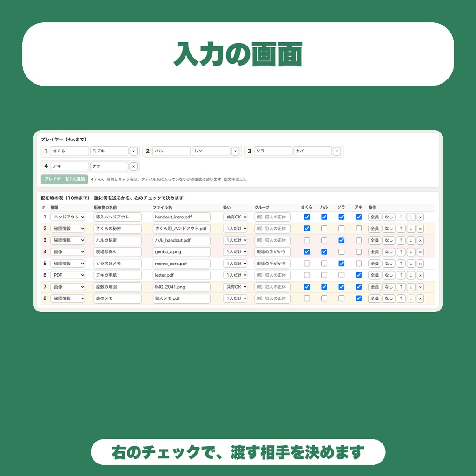Open 扱い dropdown 1人だけ in row 3
The height and width of the screenshot is (476, 476).
tap(235, 240)
